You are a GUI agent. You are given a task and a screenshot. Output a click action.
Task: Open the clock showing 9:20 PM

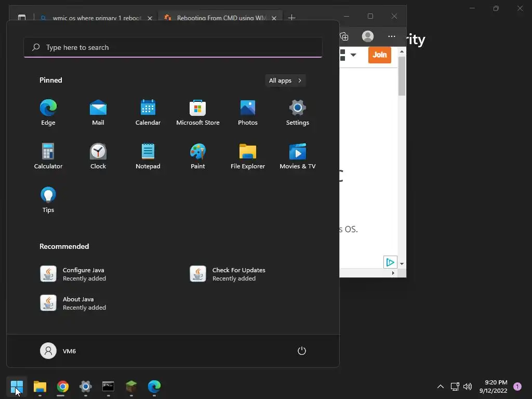(x=493, y=387)
